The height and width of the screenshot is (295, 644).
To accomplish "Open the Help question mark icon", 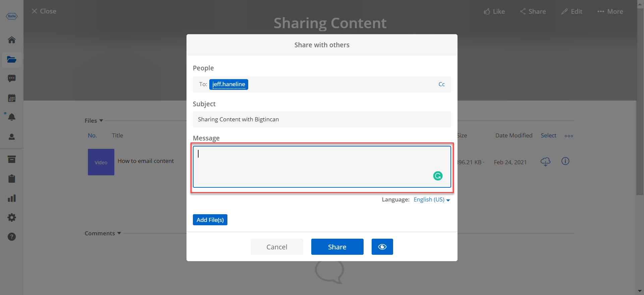I will pos(12,237).
